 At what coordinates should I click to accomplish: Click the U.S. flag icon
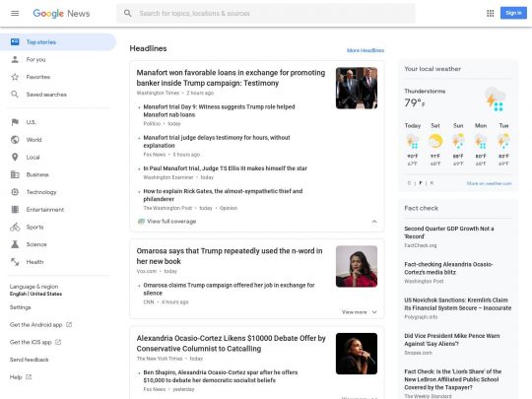tap(15, 122)
